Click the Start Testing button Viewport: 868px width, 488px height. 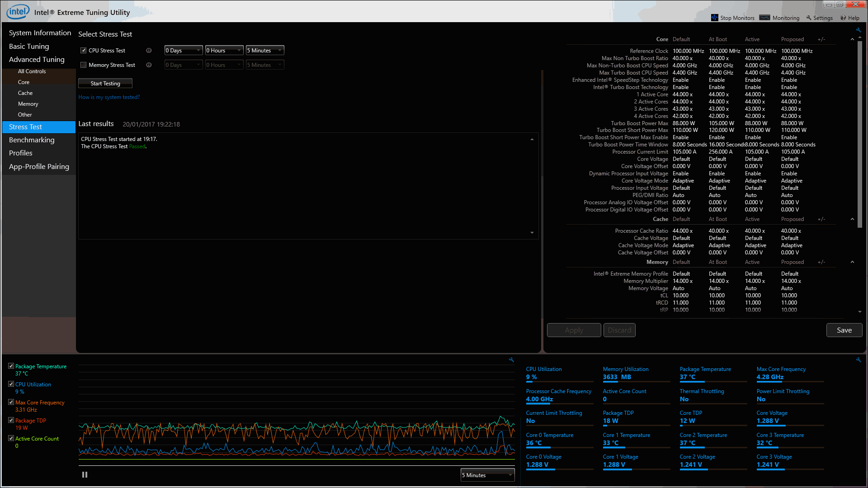(x=105, y=83)
